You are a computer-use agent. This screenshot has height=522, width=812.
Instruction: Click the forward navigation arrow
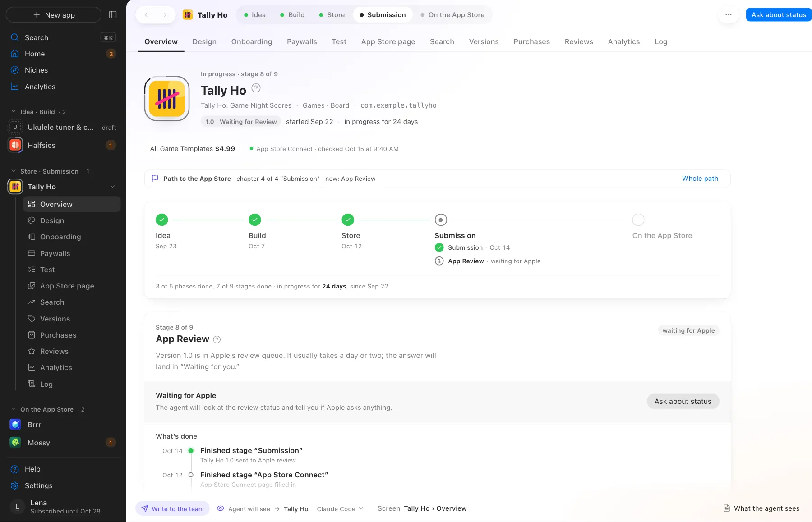point(165,15)
